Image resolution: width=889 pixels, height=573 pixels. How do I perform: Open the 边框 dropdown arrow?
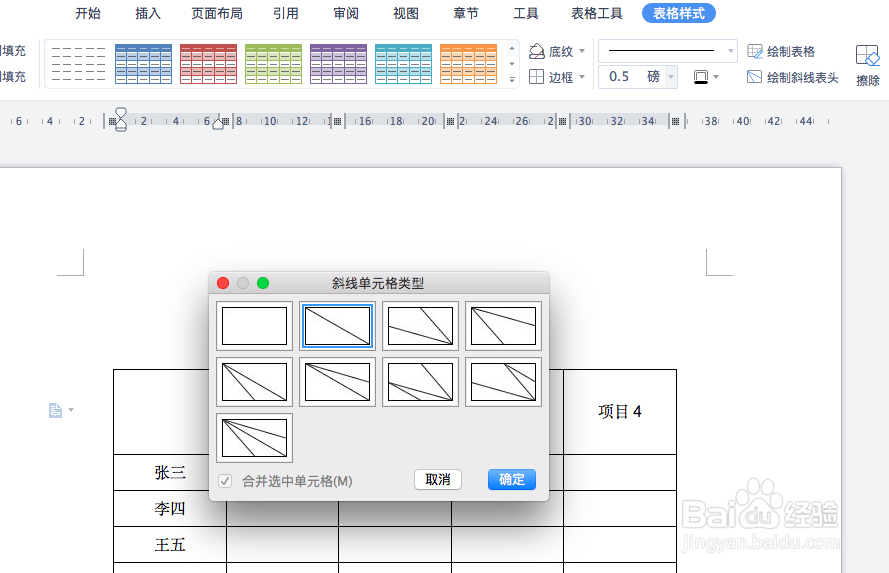(x=582, y=77)
